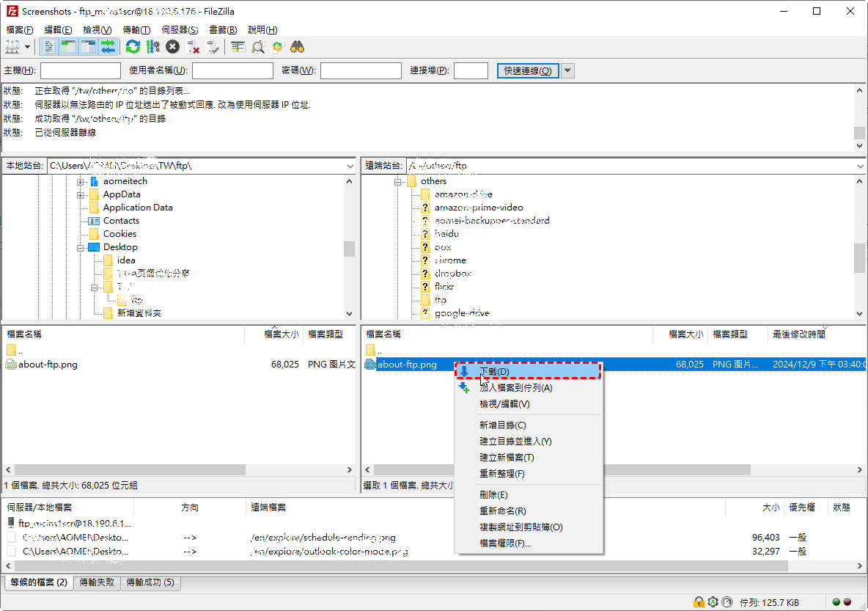The image size is (868, 611).
Task: Click the 主機(H) host input field
Action: pyautogui.click(x=80, y=71)
